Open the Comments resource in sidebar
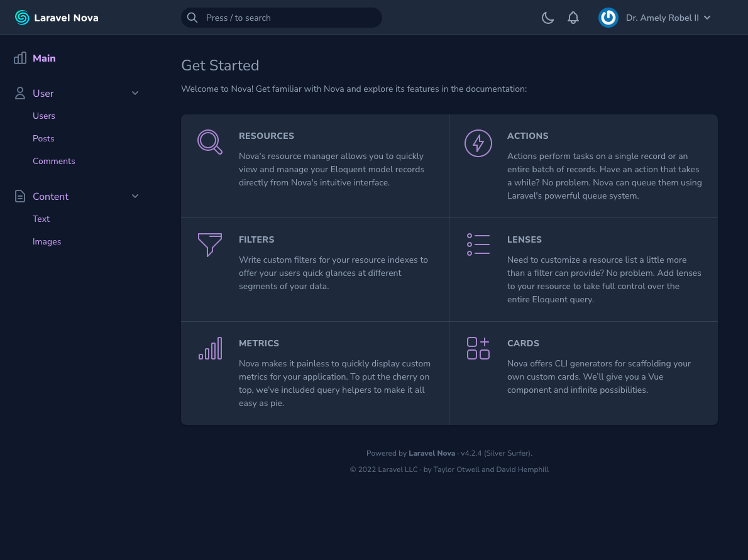748x560 pixels. coord(54,162)
